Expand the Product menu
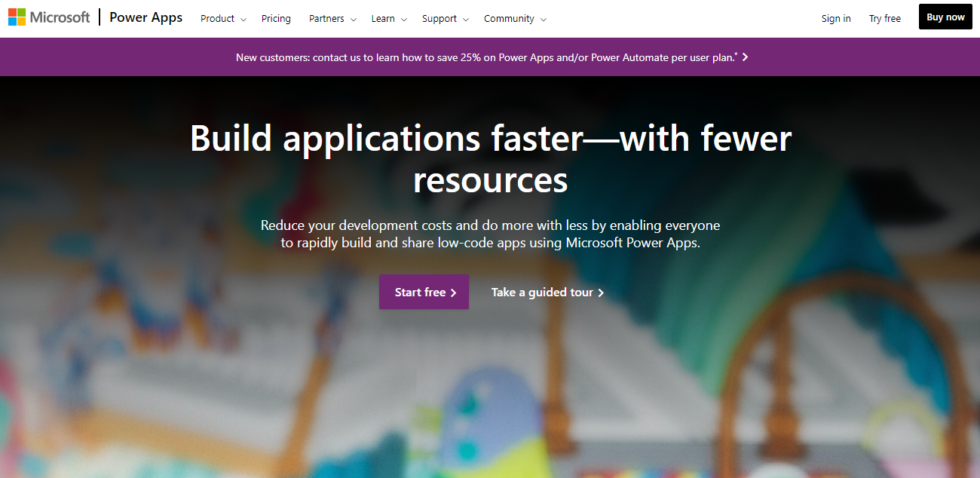The height and width of the screenshot is (478, 980). click(x=223, y=19)
